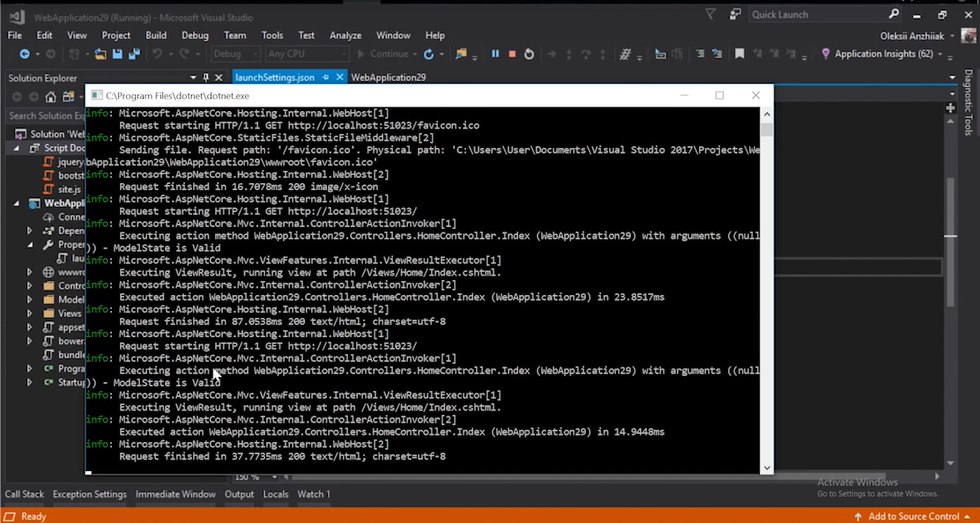Click the Navigate Backward toolbar arrow
Viewport: 980px width, 523px height.
(x=24, y=55)
